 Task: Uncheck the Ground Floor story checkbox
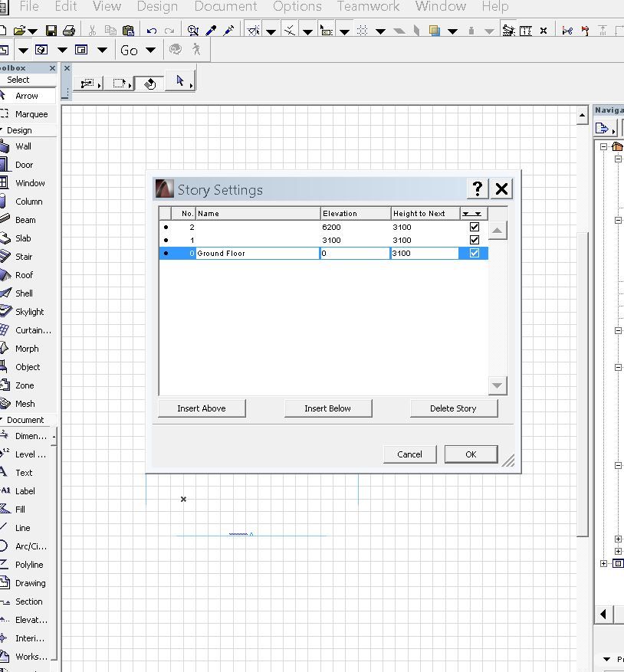[x=474, y=253]
